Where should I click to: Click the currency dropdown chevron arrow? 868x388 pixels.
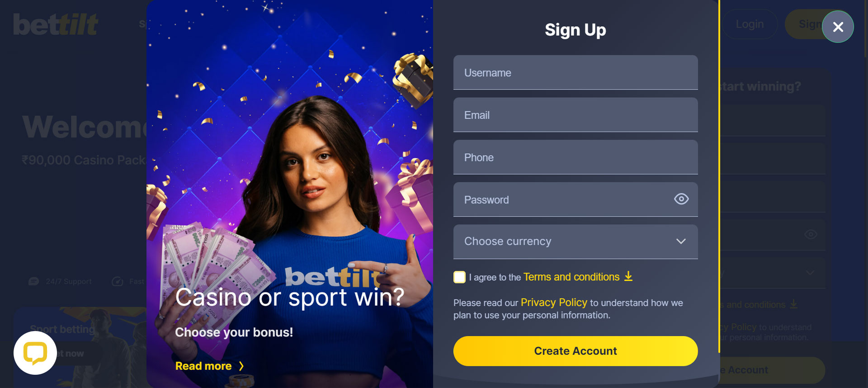click(x=681, y=241)
